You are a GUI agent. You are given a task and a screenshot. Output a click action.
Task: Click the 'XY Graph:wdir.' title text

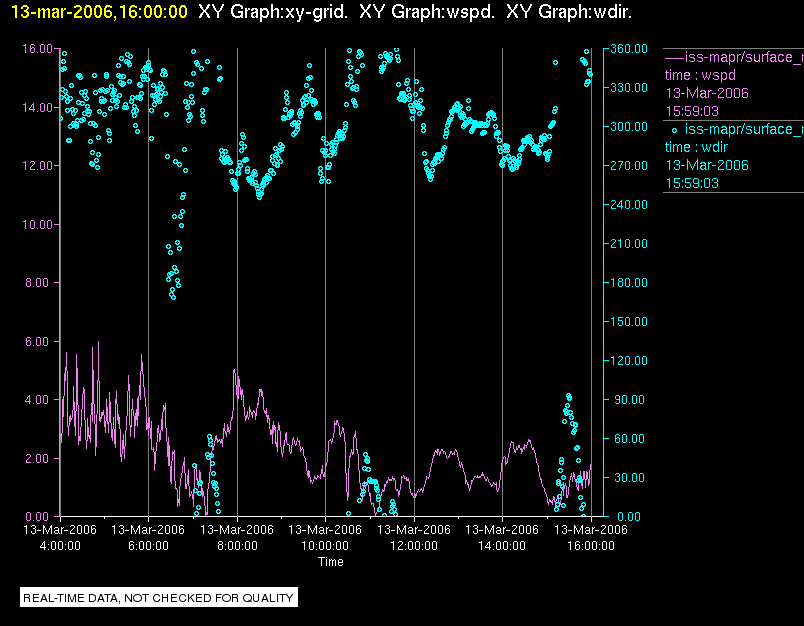tap(569, 12)
